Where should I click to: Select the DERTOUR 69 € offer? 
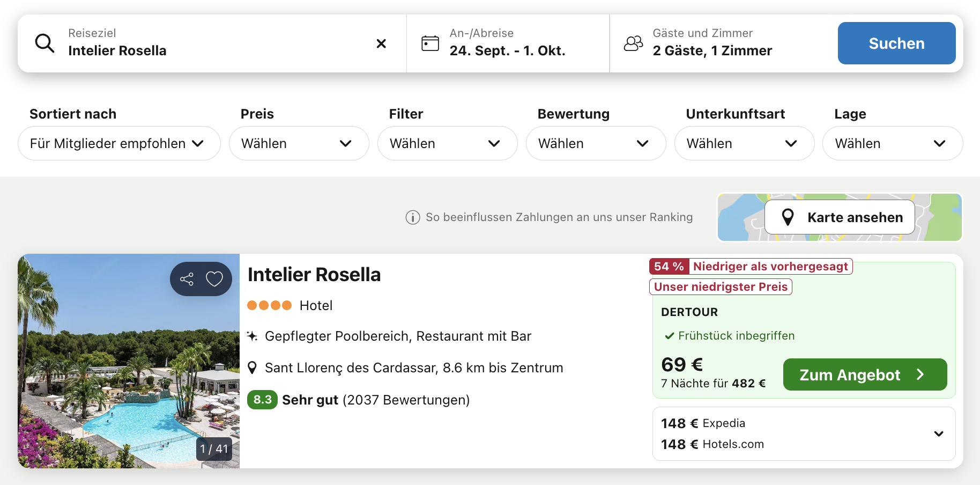(x=804, y=330)
